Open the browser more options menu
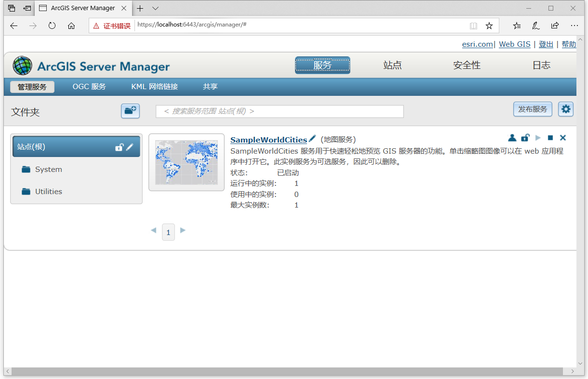Image resolution: width=588 pixels, height=379 pixels. pos(574,26)
